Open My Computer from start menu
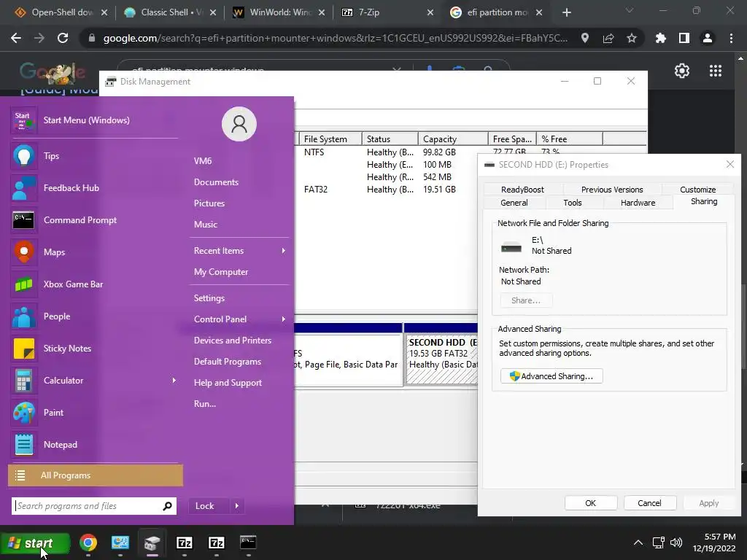Screen dimensions: 747x560 (x=220, y=272)
